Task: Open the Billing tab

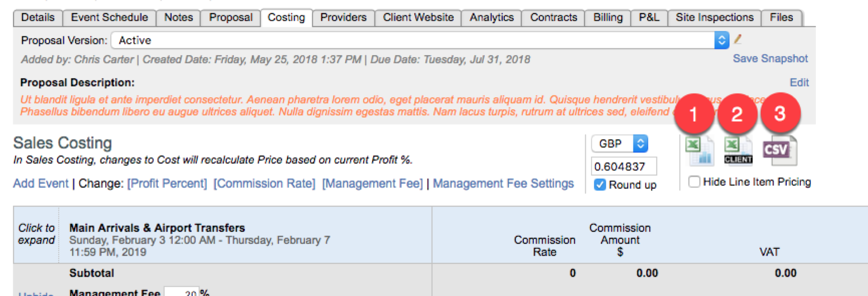Action: click(608, 17)
